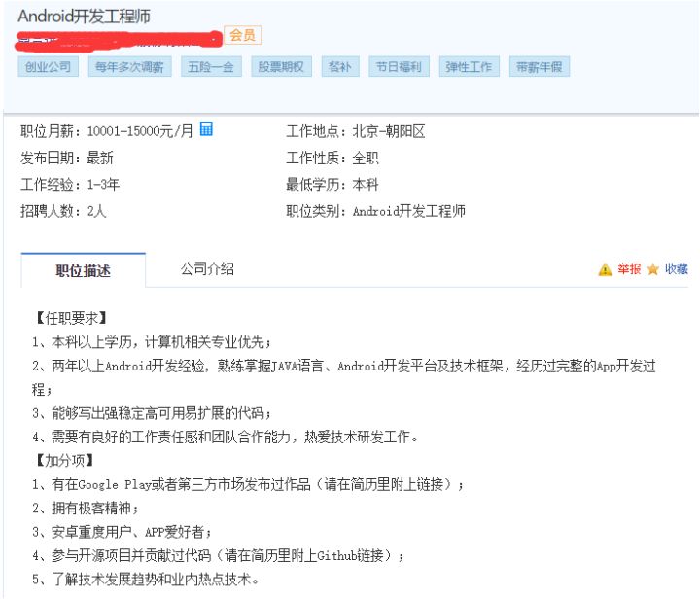Viewport: 700px width, 599px height.
Task: Switch to the 公司介绍 tab
Action: tap(207, 268)
